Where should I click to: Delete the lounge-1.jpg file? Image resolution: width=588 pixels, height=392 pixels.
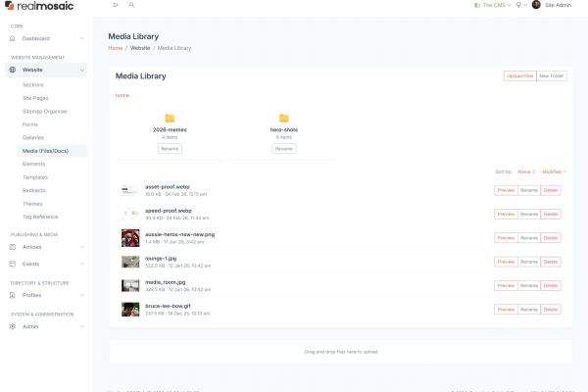pyautogui.click(x=551, y=262)
